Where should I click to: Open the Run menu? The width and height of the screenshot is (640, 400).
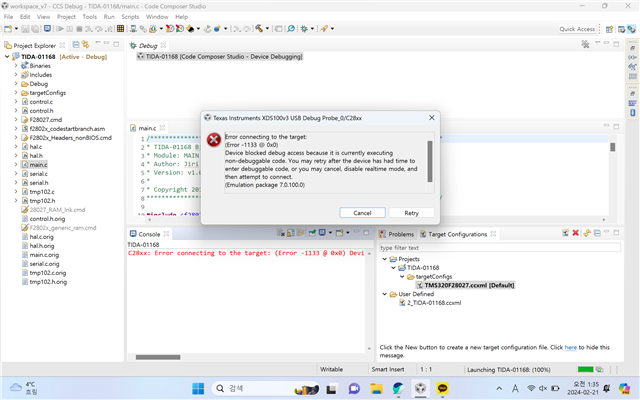(x=109, y=17)
